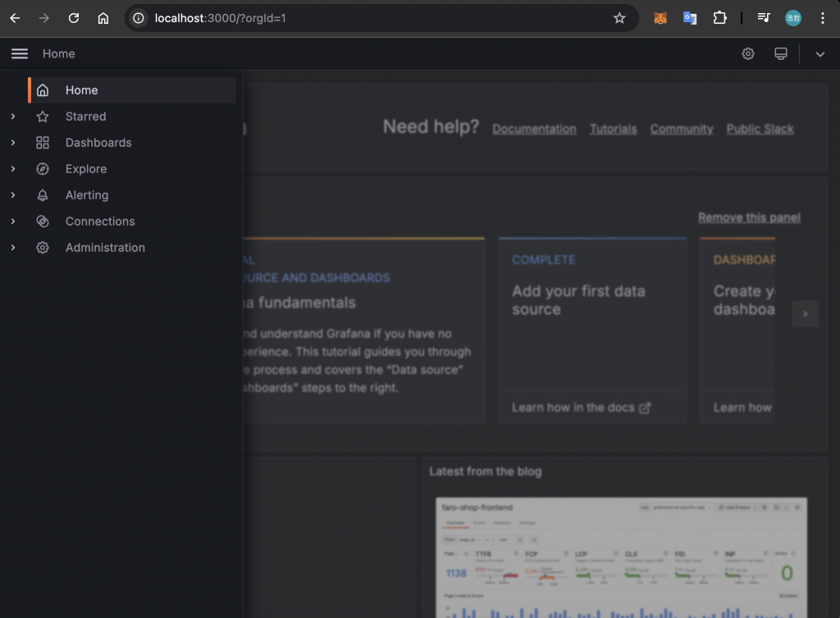The width and height of the screenshot is (840, 618).
Task: Click the browser home button
Action: click(x=103, y=18)
